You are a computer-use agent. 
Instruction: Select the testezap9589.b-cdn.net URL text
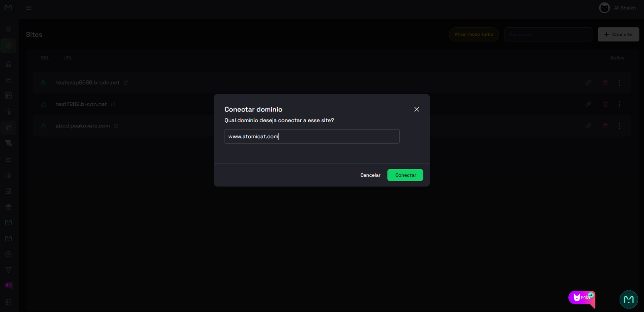pyautogui.click(x=88, y=82)
